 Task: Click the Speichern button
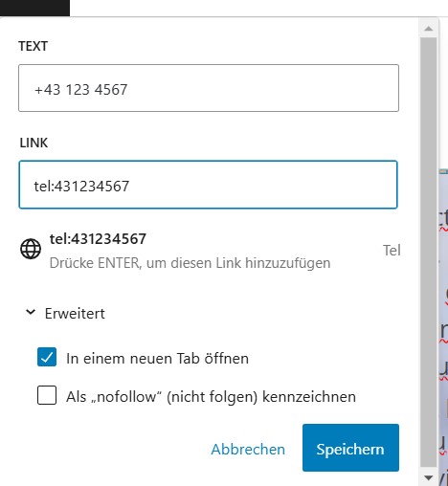pos(350,448)
